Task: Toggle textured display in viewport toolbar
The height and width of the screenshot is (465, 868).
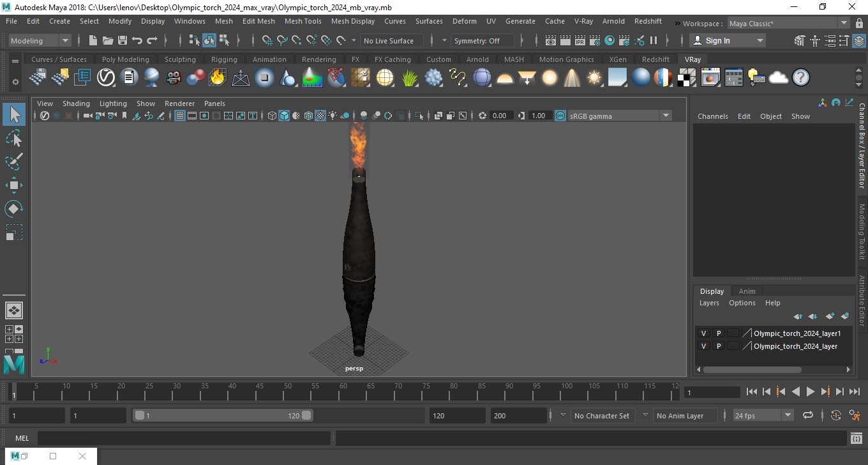Action: (x=320, y=116)
